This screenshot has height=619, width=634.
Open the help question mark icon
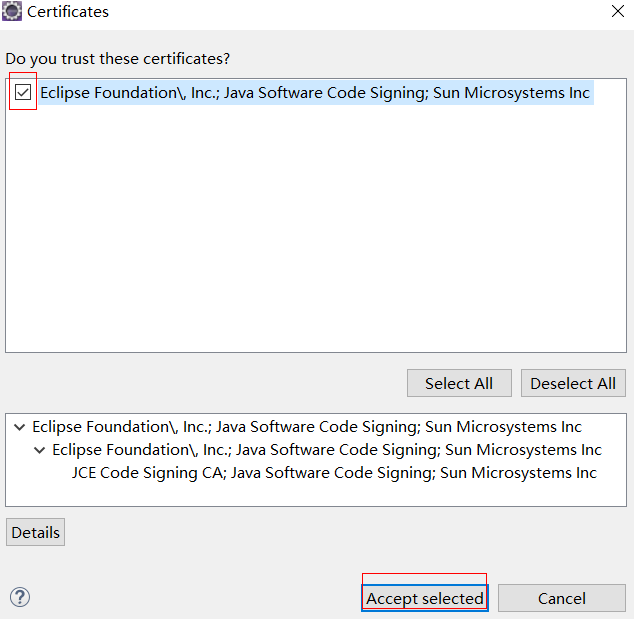click(20, 597)
